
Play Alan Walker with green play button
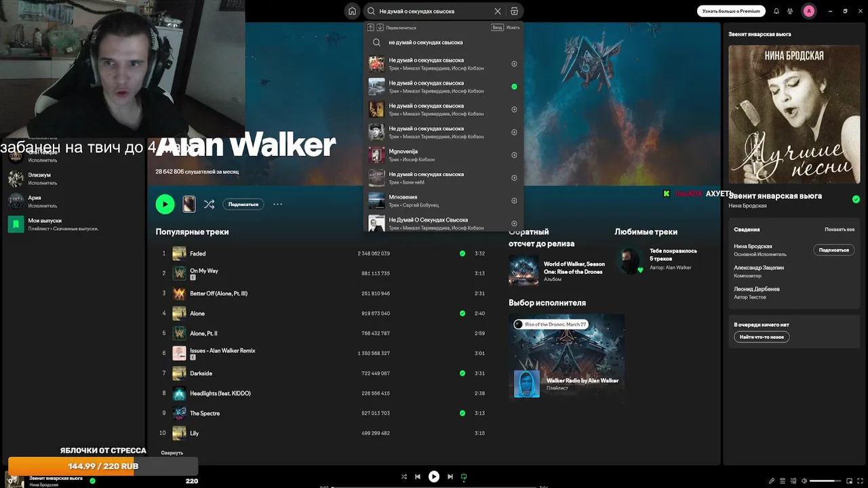(x=165, y=204)
